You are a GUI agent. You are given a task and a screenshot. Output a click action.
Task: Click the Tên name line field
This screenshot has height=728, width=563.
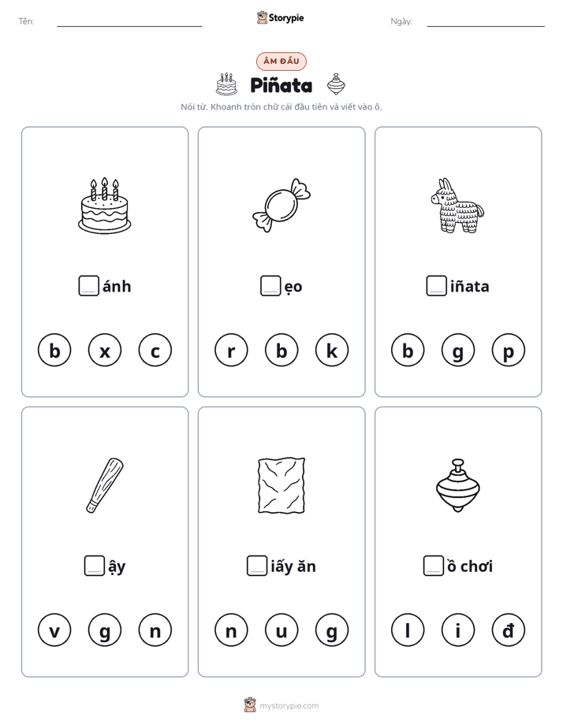point(129,22)
